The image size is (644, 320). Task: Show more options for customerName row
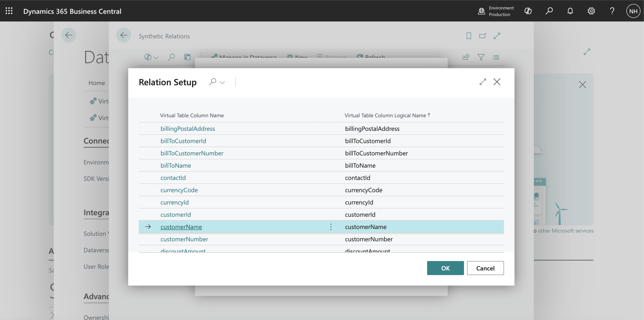331,227
